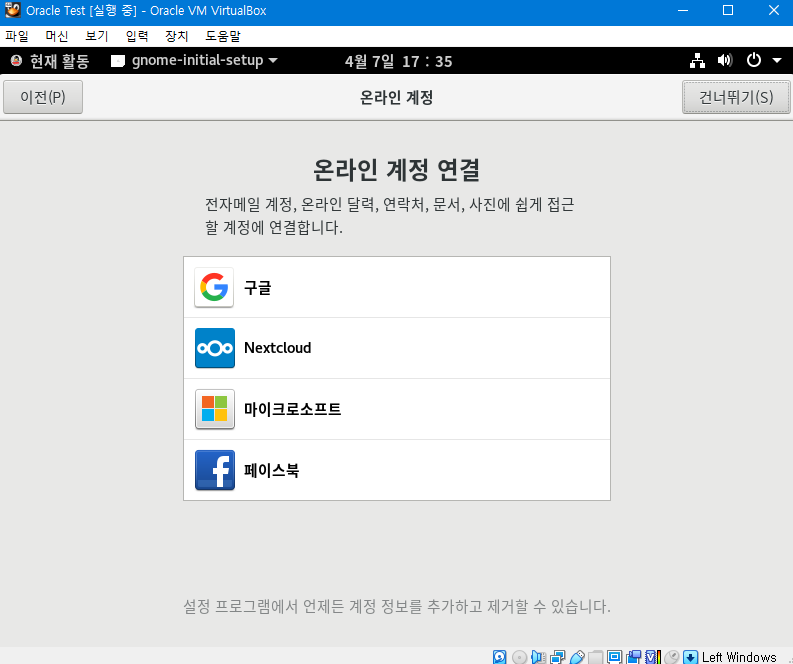This screenshot has height=664, width=793.
Task: Open the 머신 menu
Action: point(57,36)
